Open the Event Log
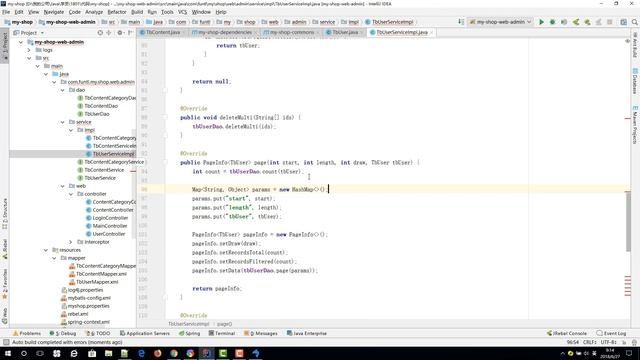The image size is (640, 360). click(611, 333)
